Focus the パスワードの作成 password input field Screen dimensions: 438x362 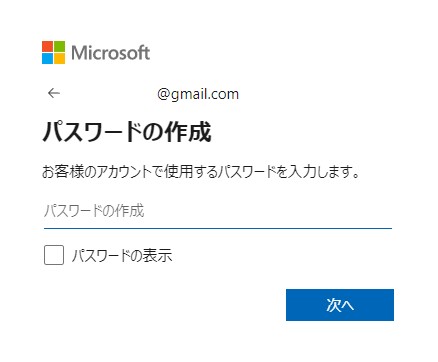218,212
